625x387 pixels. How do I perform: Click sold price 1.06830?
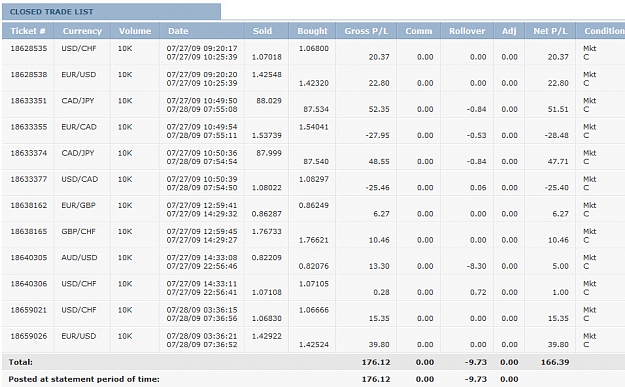coord(267,318)
